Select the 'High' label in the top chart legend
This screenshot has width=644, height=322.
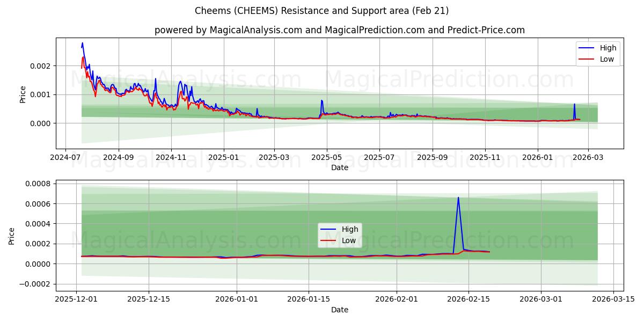pyautogui.click(x=608, y=48)
